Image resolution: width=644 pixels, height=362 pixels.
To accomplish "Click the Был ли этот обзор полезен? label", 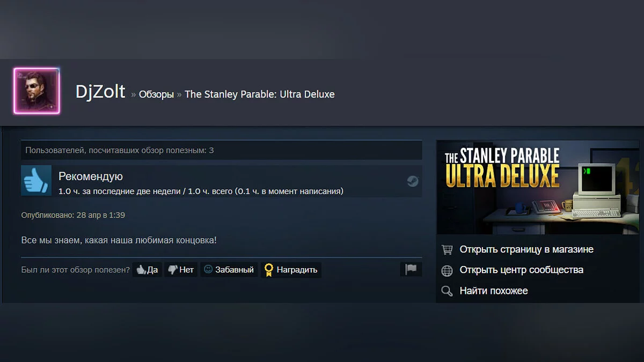I will pyautogui.click(x=76, y=270).
